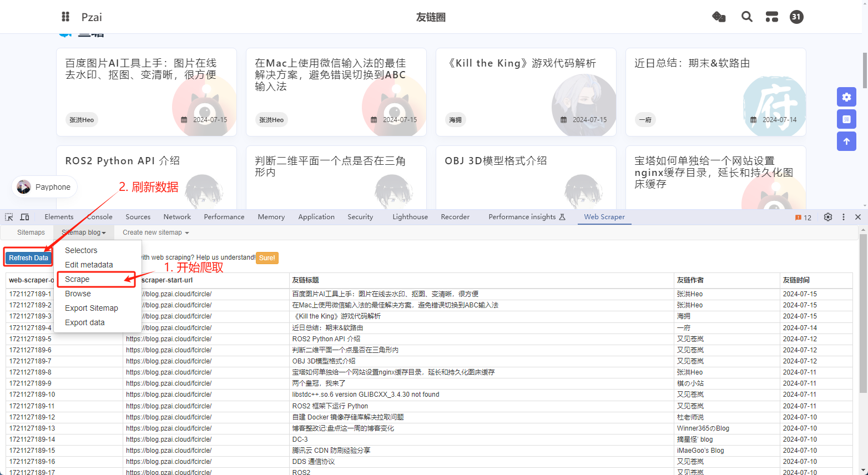Open the Application tab
The height and width of the screenshot is (475, 868).
[x=316, y=217]
